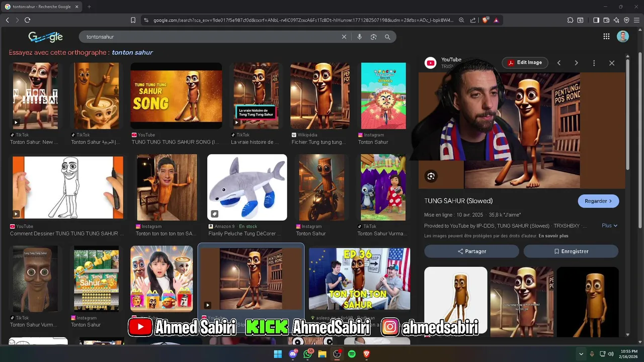Viewport: 644px width, 362px height.
Task: Open 'La vraie histoire de' TikTok thumbnail
Action: (x=256, y=96)
